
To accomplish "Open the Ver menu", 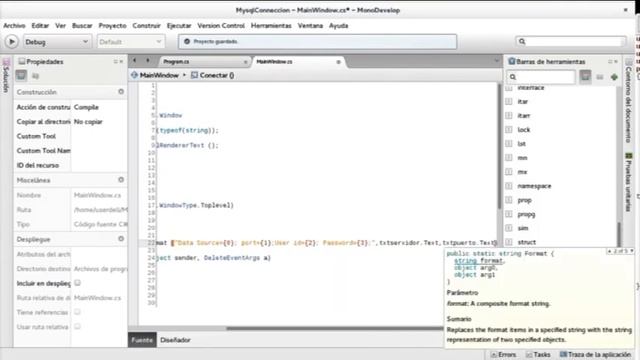I will pyautogui.click(x=60, y=25).
